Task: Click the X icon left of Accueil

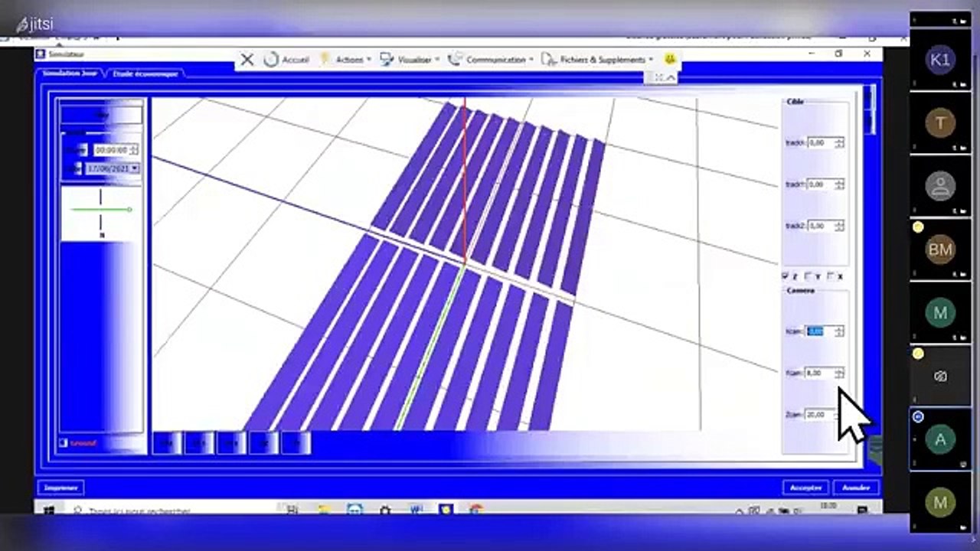Action: point(247,60)
